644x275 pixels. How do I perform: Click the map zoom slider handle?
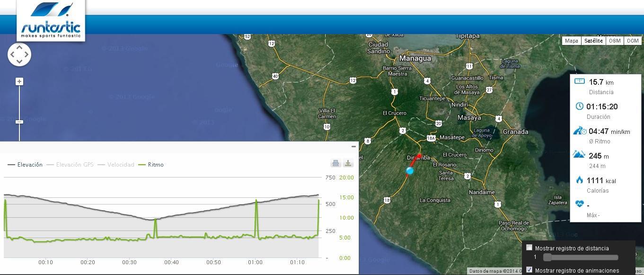(x=19, y=122)
